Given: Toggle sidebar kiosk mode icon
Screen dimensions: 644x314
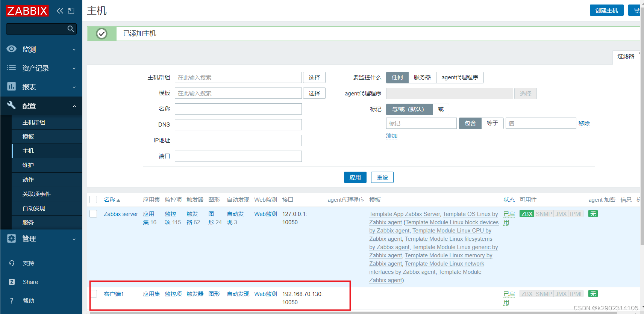Looking at the screenshot, I should (71, 11).
